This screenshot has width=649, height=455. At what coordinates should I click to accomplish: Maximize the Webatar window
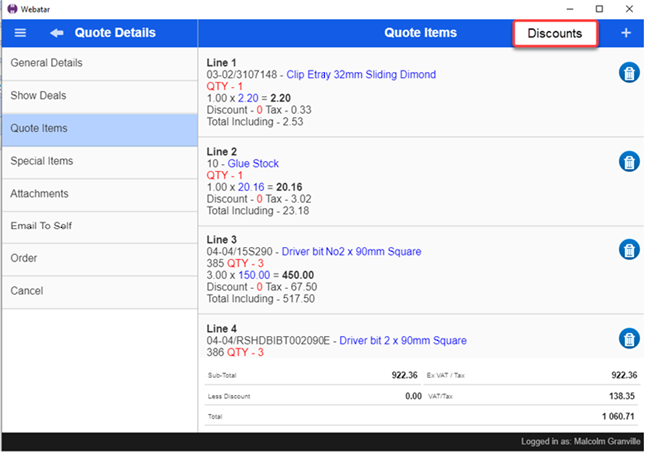click(599, 8)
